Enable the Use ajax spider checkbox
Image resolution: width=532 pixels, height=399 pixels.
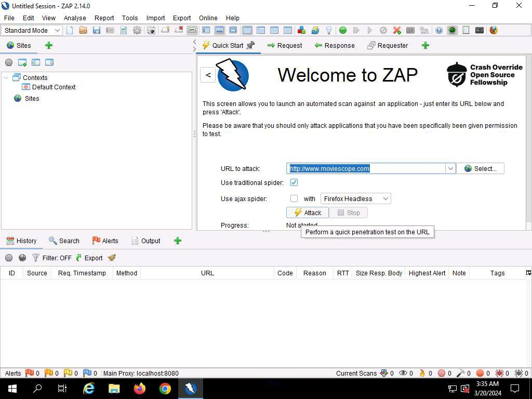coord(294,198)
